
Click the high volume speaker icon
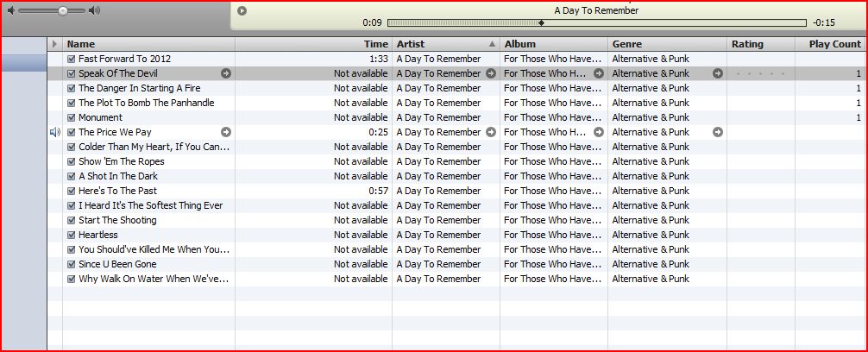pos(95,10)
